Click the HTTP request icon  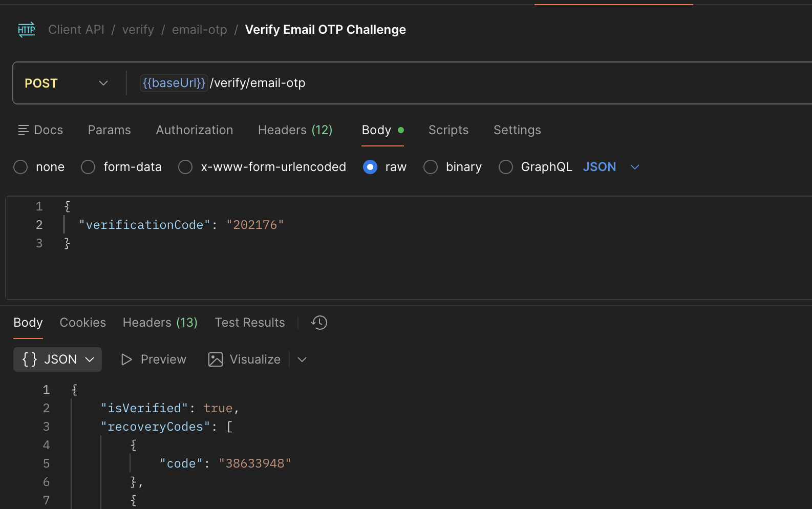(x=27, y=30)
